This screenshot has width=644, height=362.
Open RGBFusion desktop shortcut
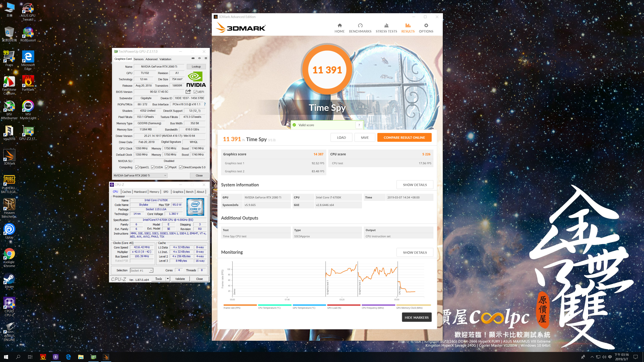(x=28, y=35)
